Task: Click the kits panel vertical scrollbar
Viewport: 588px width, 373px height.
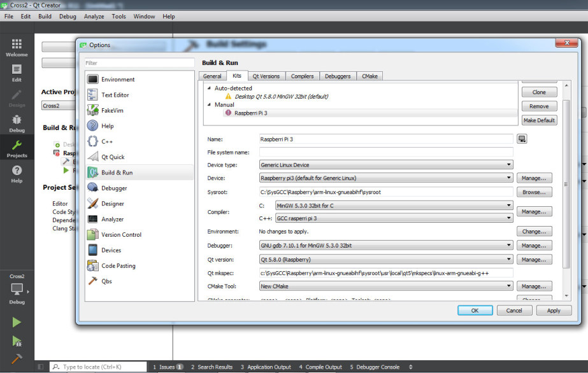Action: [x=566, y=184]
